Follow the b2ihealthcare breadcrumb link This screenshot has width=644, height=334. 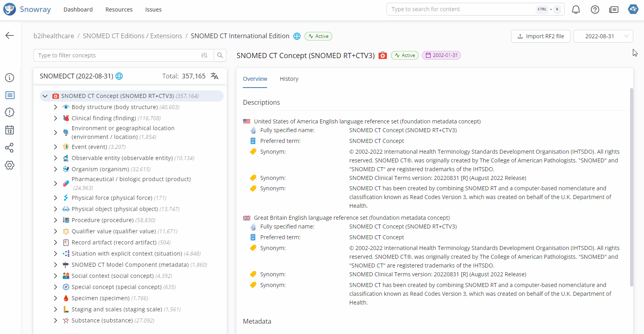(x=54, y=36)
